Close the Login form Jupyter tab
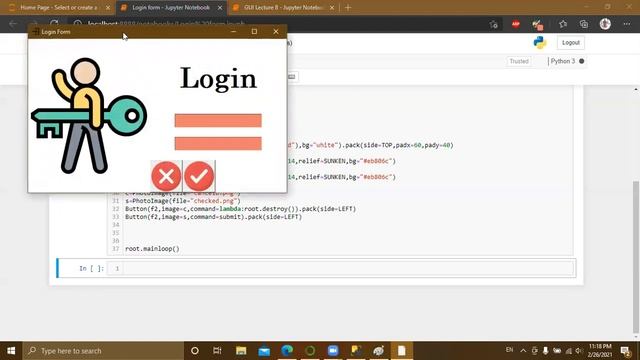 point(220,8)
